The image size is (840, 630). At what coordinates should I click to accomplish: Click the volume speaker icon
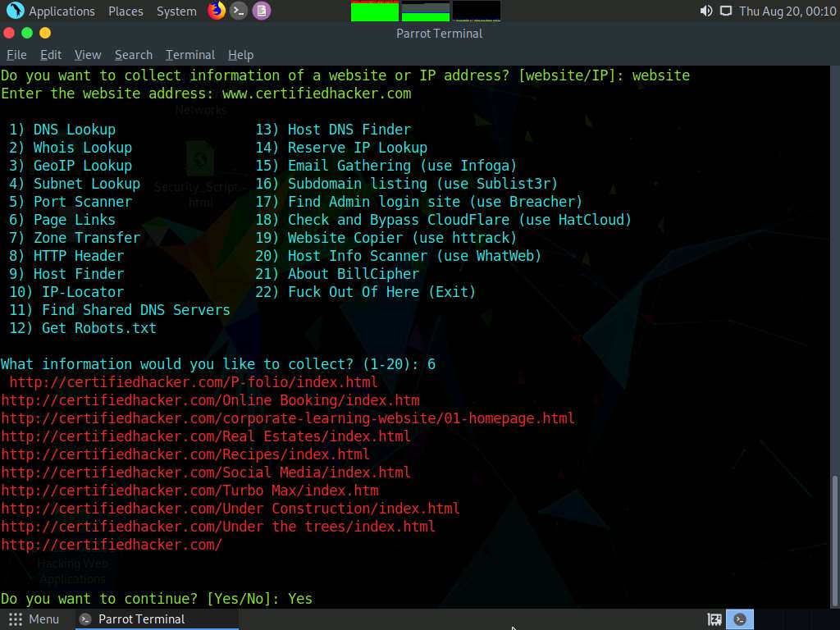[706, 11]
